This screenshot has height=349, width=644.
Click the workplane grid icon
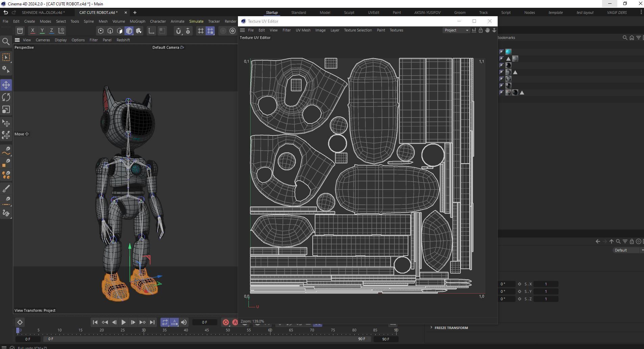tap(201, 31)
